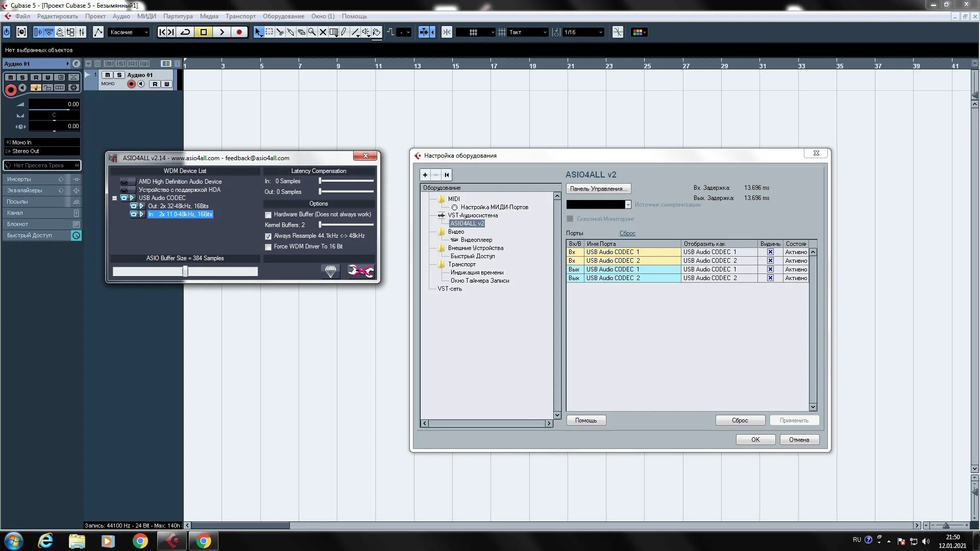The height and width of the screenshot is (551, 980).
Task: Click the Record transport button
Action: coord(239,32)
